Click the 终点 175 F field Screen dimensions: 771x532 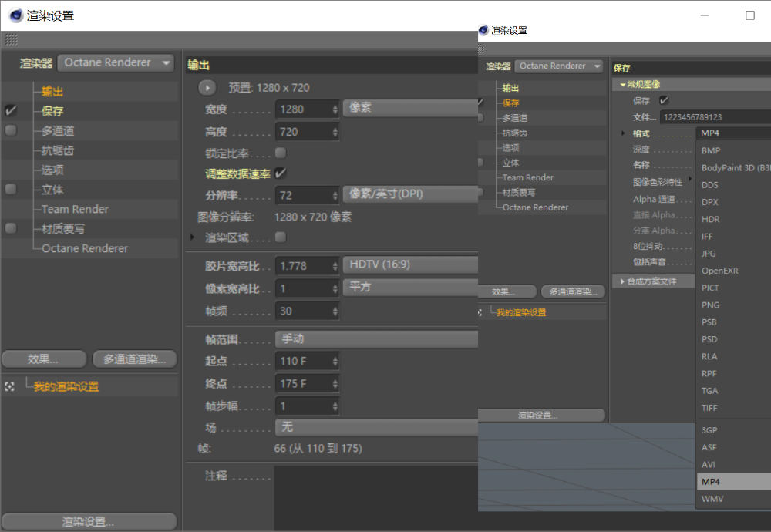tap(307, 383)
